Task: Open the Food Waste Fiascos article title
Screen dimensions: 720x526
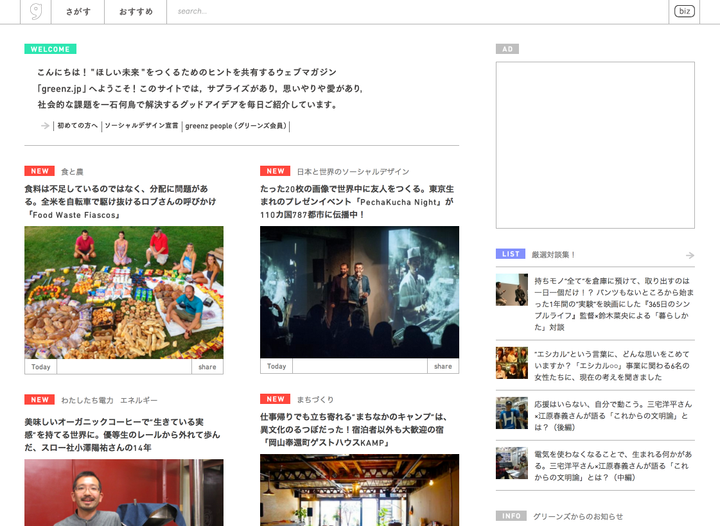Action: [x=120, y=201]
